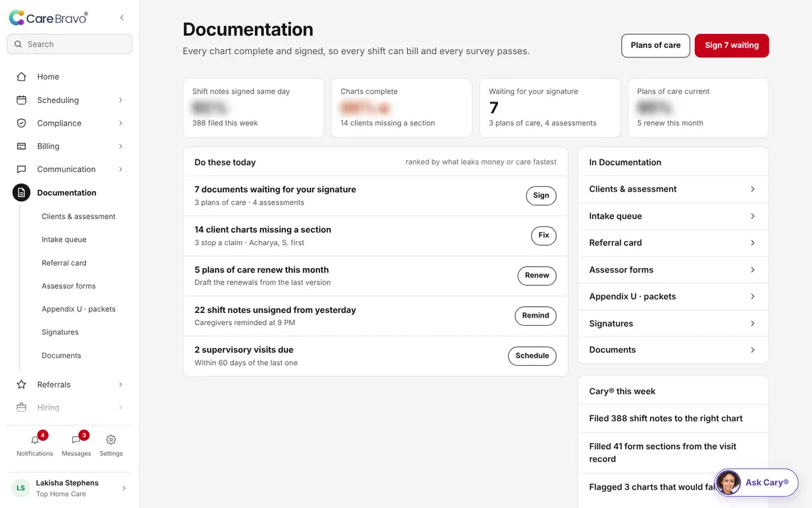Viewport: 812px width, 508px height.
Task: Click '7 documents waiting for your signature'
Action: [x=275, y=190]
